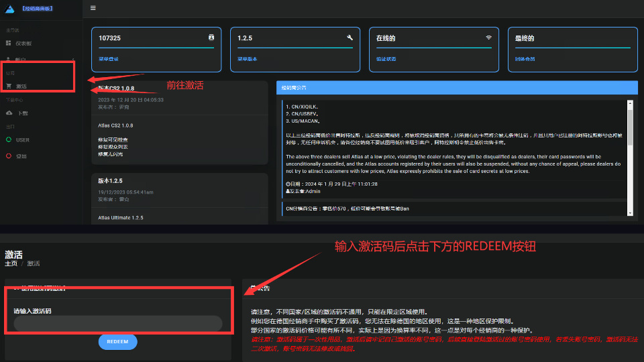Open the 下载 download menu item
Image resolution: width=644 pixels, height=362 pixels.
[x=22, y=113]
